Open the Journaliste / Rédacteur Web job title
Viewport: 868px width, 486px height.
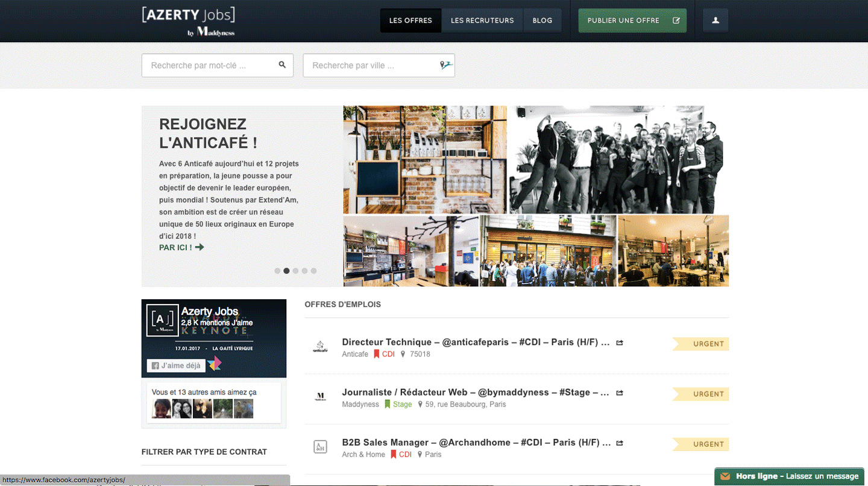(x=476, y=392)
